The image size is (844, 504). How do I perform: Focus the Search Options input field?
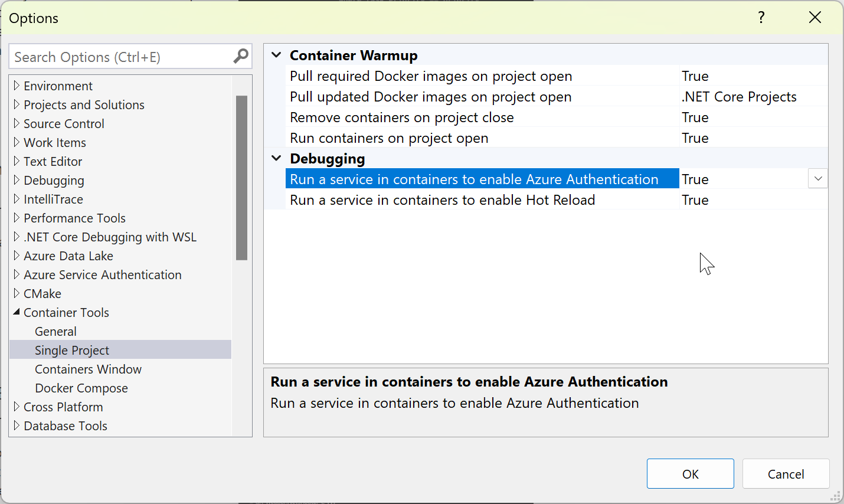pyautogui.click(x=121, y=57)
